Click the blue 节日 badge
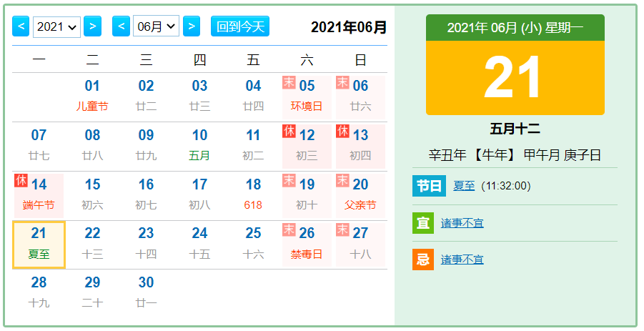 (429, 186)
